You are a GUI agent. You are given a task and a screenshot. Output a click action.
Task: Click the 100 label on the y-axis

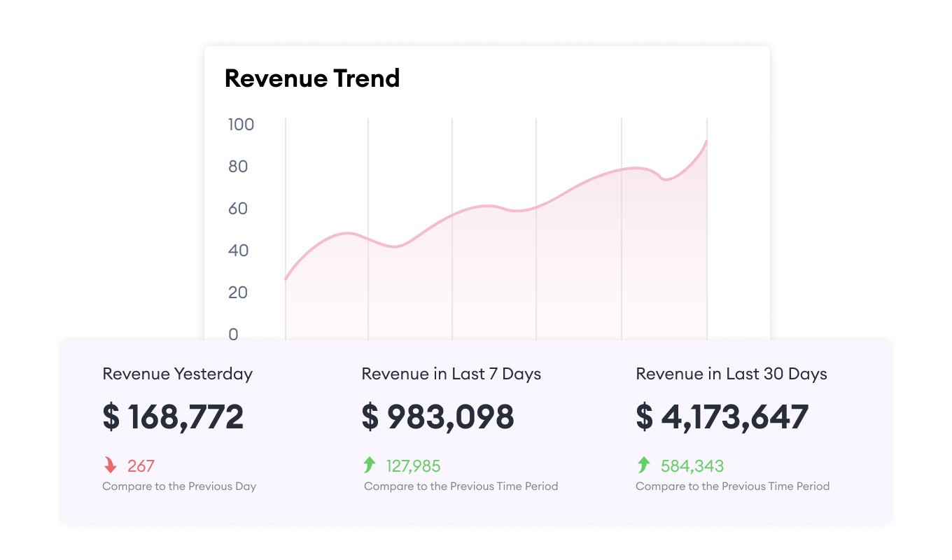[x=241, y=125]
